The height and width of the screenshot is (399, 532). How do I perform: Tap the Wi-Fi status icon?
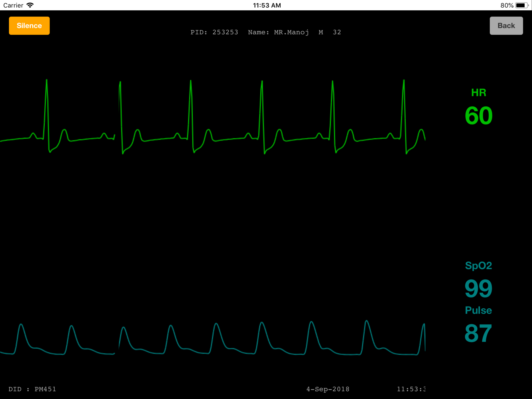point(30,5)
